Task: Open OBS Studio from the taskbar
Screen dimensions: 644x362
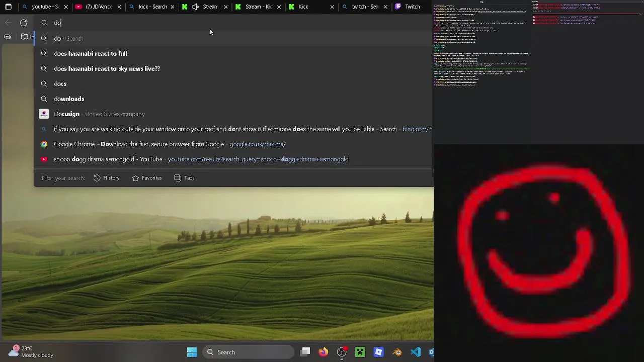Action: pos(342,352)
